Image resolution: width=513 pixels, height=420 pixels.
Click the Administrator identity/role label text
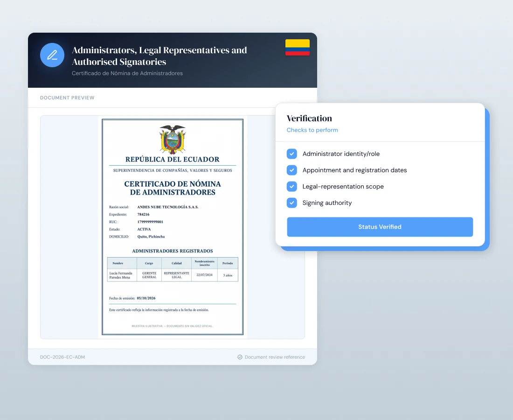tap(341, 154)
